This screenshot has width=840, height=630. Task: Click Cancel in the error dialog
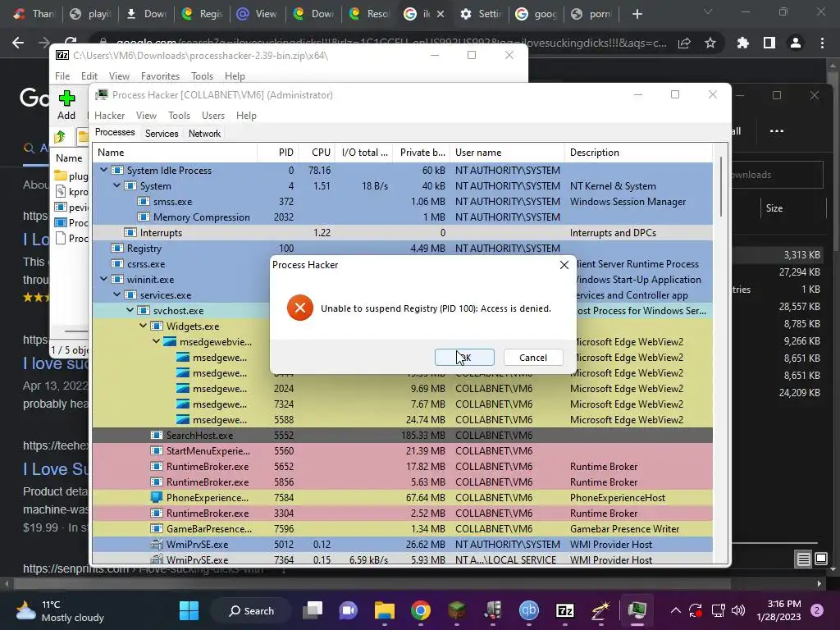(533, 358)
